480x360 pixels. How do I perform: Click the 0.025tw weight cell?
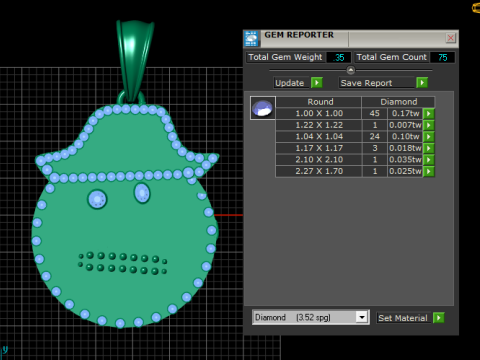pos(405,171)
